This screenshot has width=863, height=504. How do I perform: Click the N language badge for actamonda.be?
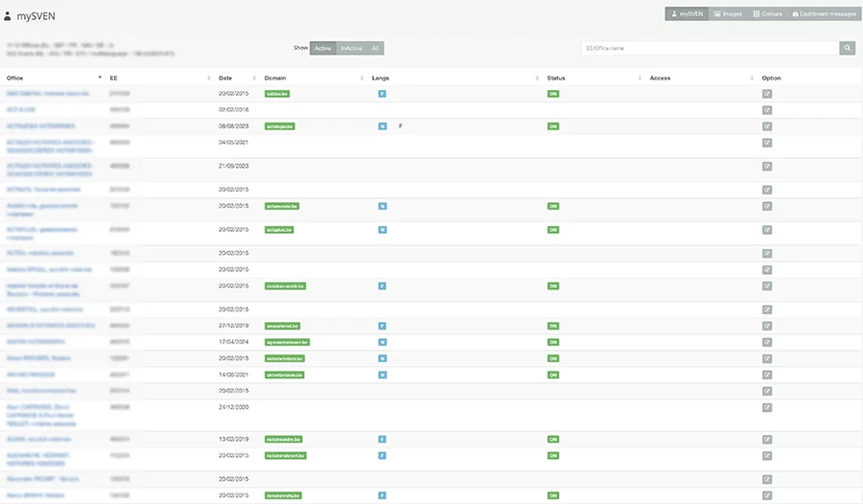(382, 206)
